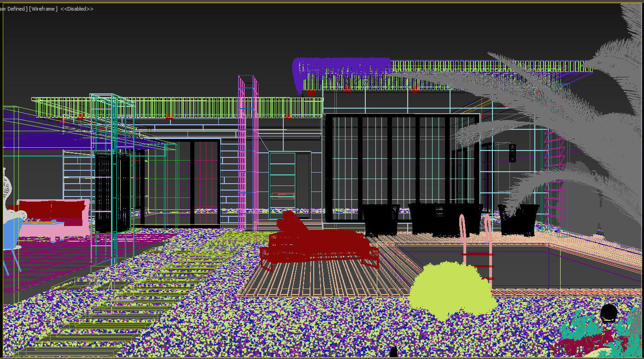Image resolution: width=644 pixels, height=359 pixels.
Task: Open the User Defined viewport view menu
Action: point(14,9)
